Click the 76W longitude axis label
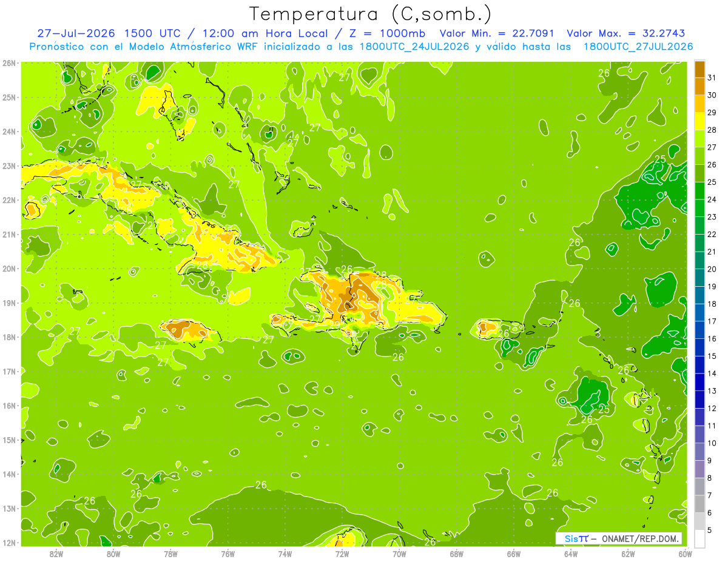This screenshot has width=728, height=562. coord(227,554)
